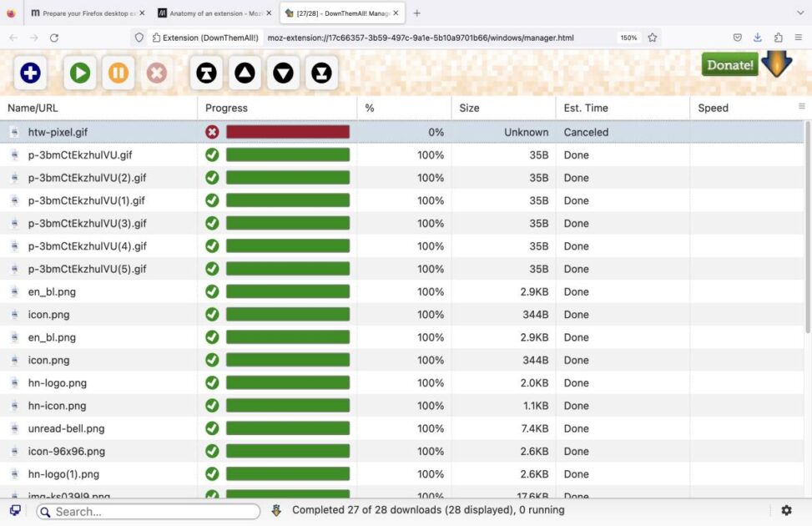This screenshot has height=526, width=812.
Task: Open the browser Extensions puzzle-piece menu
Action: pos(778,38)
